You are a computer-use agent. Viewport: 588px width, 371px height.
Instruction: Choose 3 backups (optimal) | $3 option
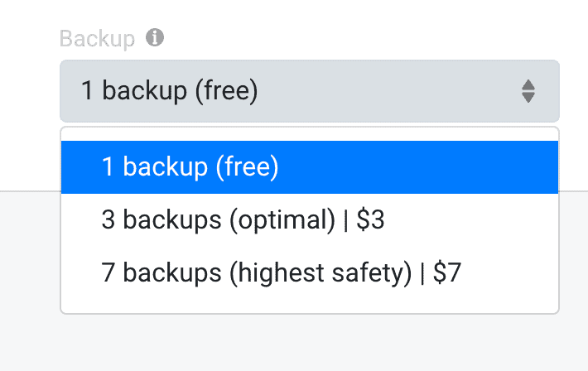point(310,219)
